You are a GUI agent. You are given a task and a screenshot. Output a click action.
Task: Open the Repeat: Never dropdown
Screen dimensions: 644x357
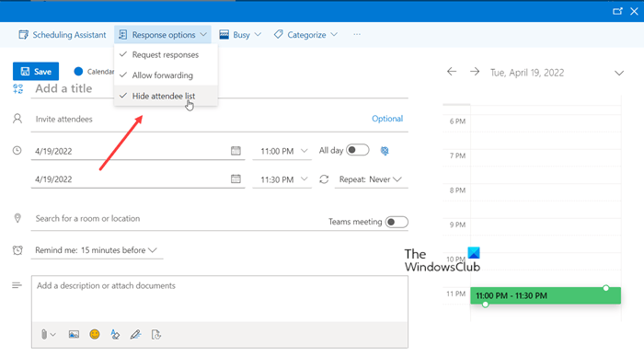tap(371, 179)
